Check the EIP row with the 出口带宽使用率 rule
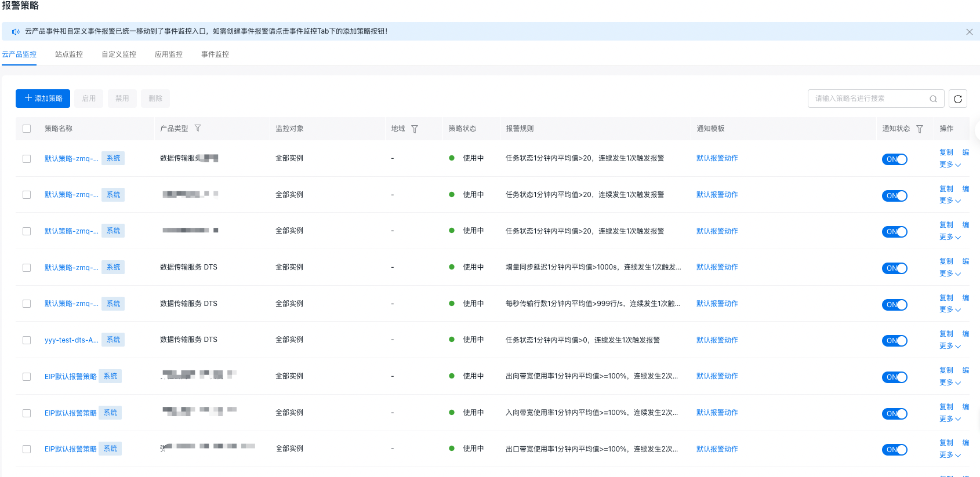 click(27, 449)
